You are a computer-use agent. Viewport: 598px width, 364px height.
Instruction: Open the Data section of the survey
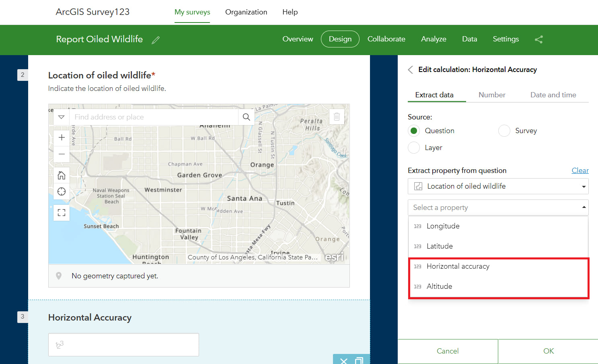pyautogui.click(x=469, y=39)
